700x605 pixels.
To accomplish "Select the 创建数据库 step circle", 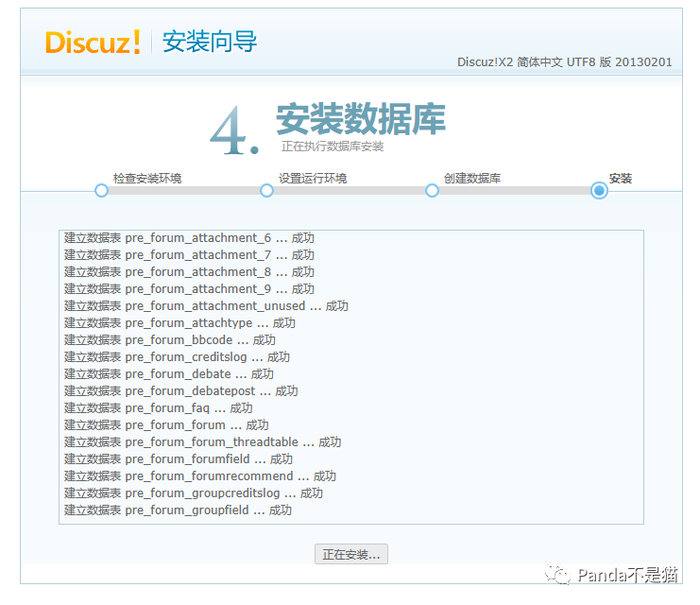I will pos(432,190).
